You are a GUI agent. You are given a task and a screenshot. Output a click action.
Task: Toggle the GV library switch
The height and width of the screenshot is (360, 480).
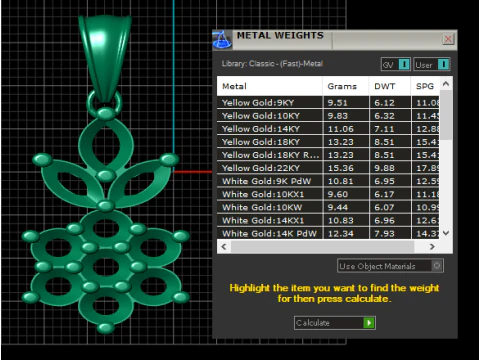coord(396,64)
